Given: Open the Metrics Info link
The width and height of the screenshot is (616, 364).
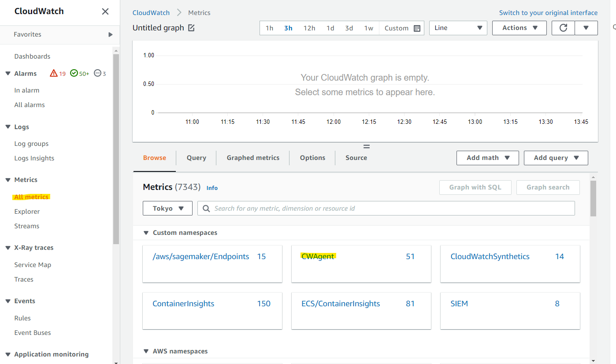Looking at the screenshot, I should click(212, 188).
